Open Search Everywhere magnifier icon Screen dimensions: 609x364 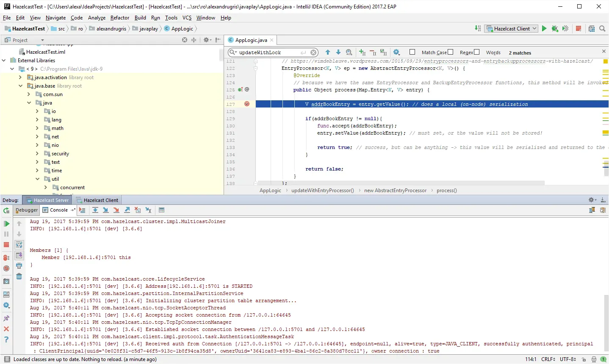(602, 28)
